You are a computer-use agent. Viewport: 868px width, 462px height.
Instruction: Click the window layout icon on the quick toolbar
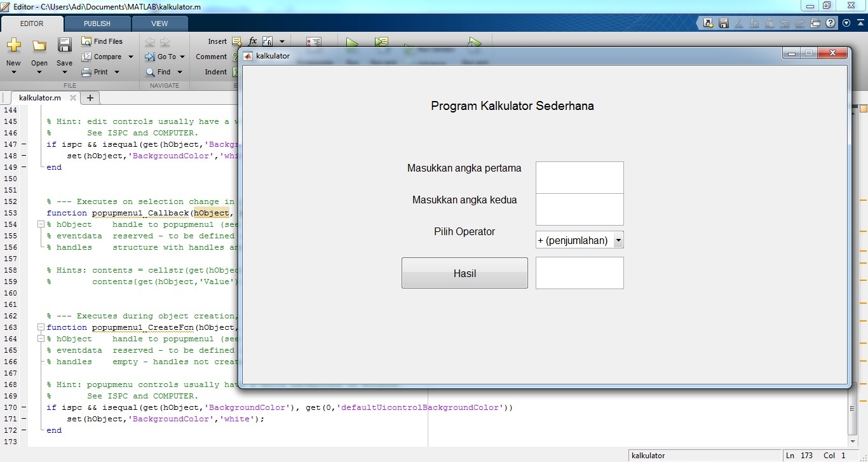(815, 23)
